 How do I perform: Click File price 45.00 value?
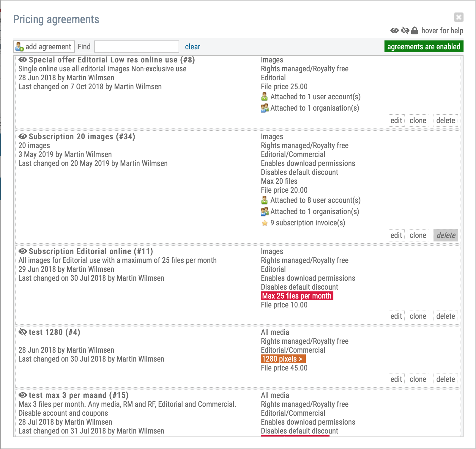click(x=284, y=368)
